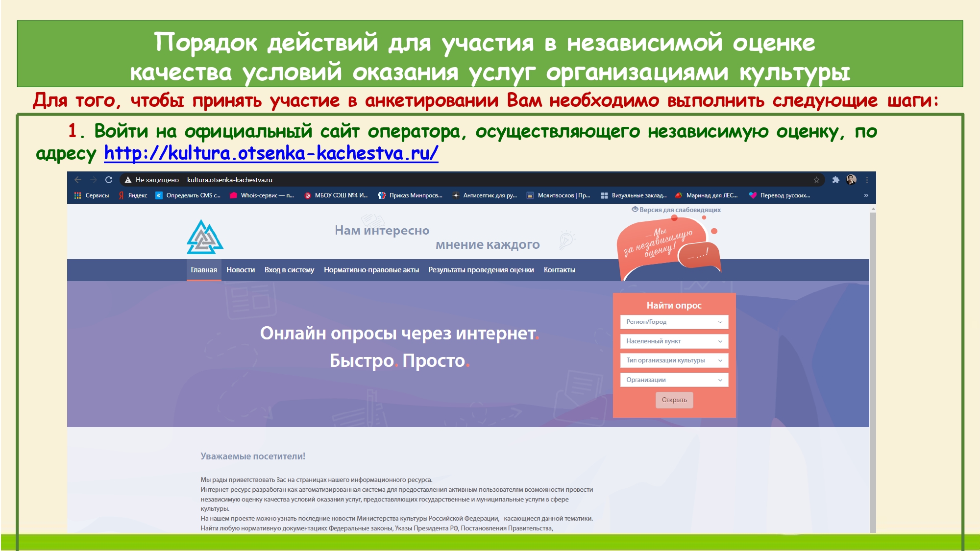Open the Визуальные заклад bookmark

coord(634,195)
